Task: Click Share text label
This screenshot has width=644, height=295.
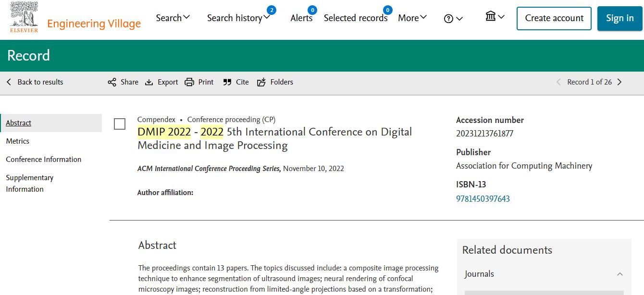Action: click(129, 82)
